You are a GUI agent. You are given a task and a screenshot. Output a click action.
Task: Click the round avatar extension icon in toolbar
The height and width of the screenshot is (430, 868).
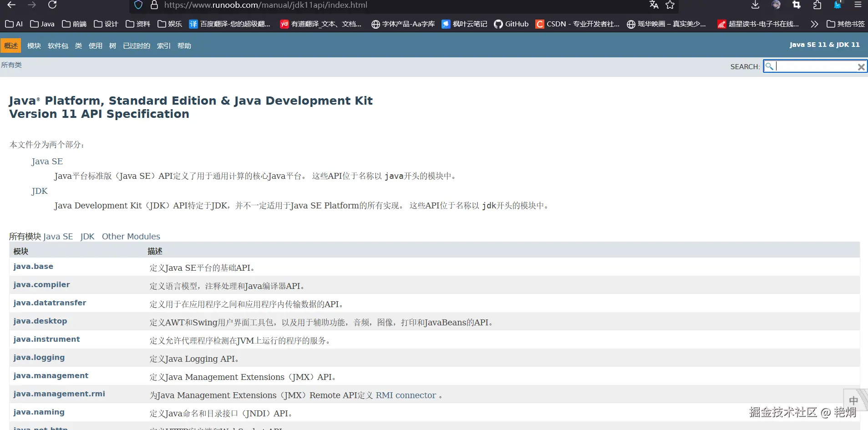(x=776, y=5)
